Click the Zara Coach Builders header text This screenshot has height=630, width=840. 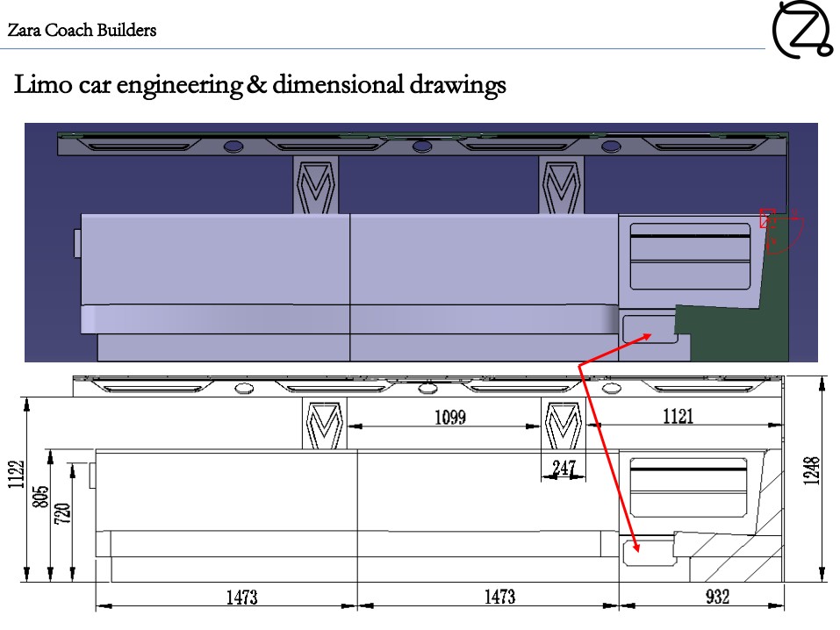82,30
